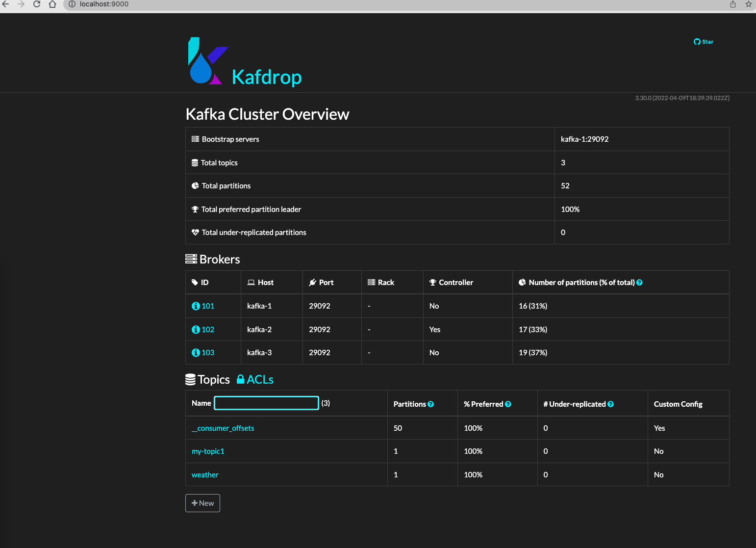Click laptop icon in Host column header
This screenshot has height=548, width=756.
pos(251,283)
